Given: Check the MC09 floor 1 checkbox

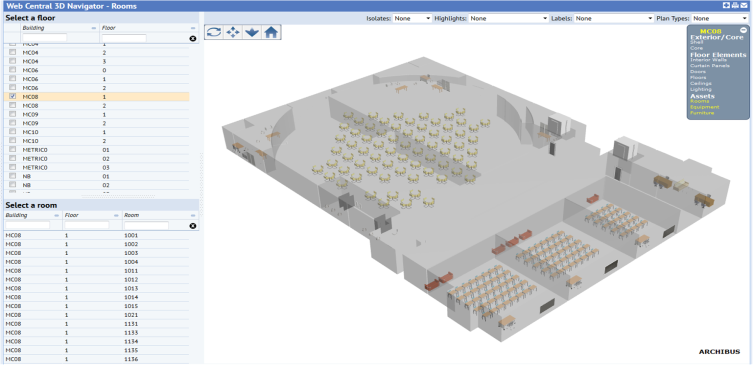Looking at the screenshot, I should coord(13,114).
